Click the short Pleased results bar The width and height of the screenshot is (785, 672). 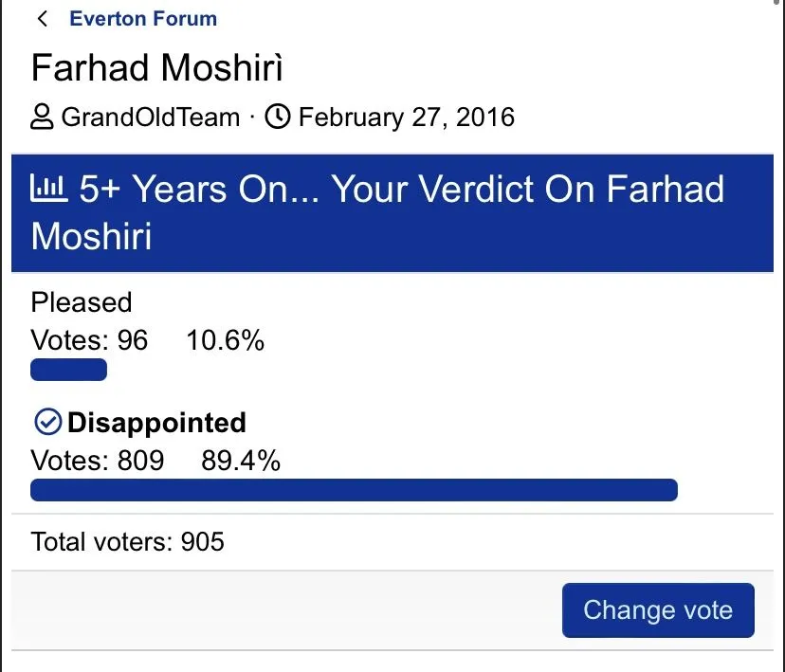point(68,370)
